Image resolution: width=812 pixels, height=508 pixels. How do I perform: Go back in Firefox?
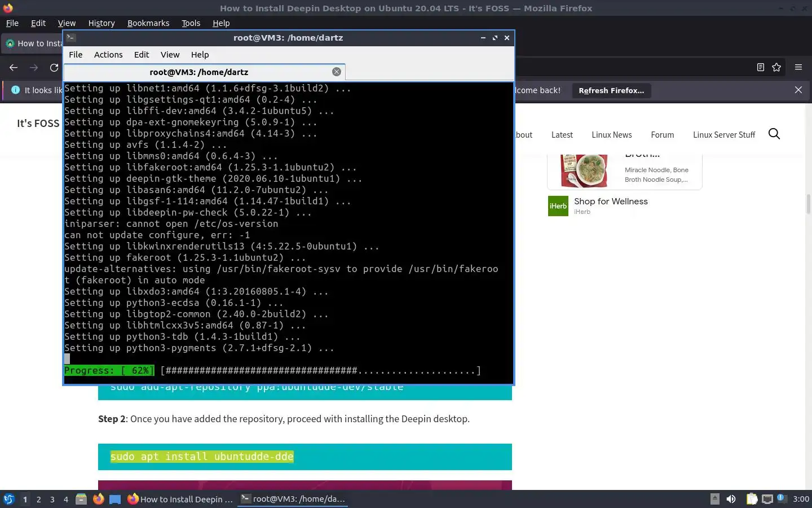pos(14,68)
